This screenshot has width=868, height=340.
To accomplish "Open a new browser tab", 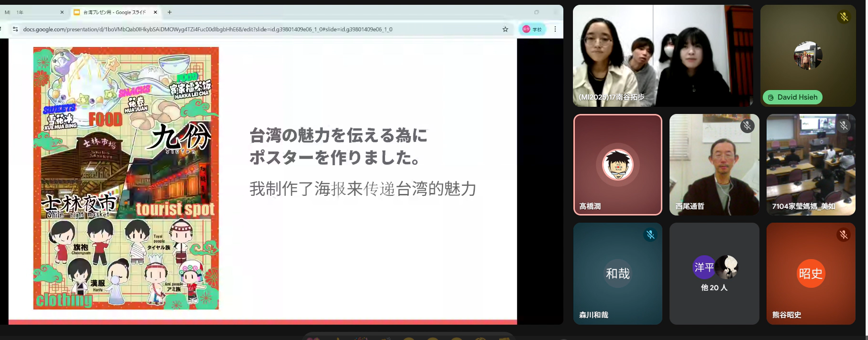I will point(169,12).
